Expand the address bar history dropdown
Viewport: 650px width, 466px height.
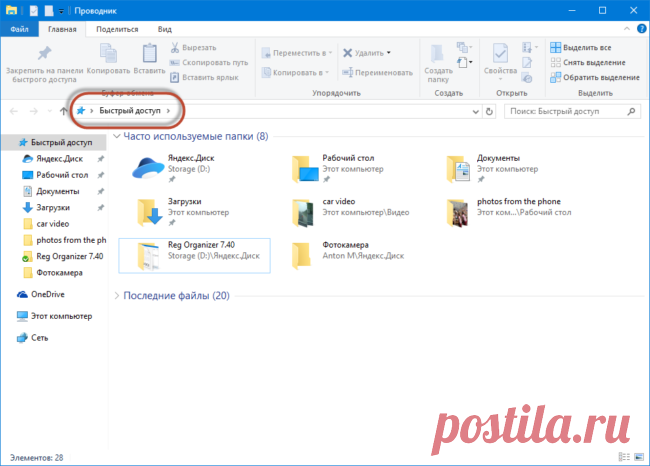[475, 112]
